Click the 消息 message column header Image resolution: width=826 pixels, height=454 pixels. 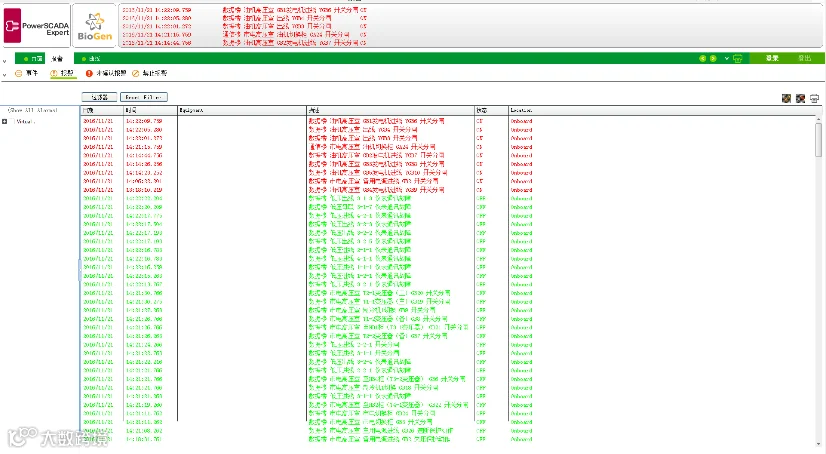coord(390,110)
